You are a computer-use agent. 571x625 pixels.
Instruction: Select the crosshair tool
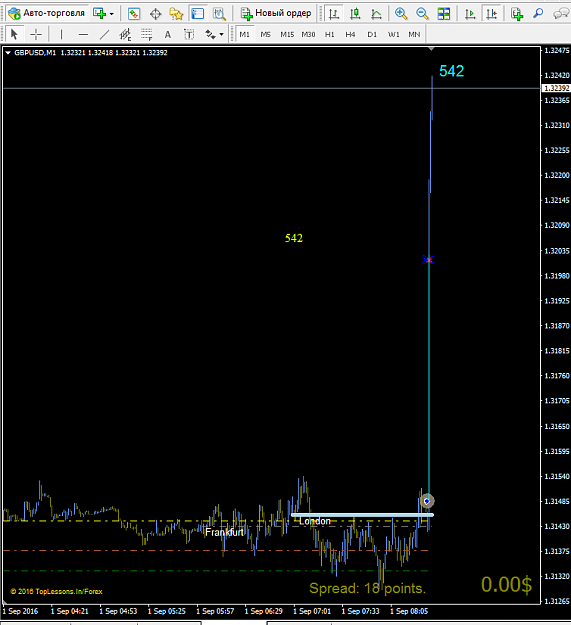coord(36,35)
